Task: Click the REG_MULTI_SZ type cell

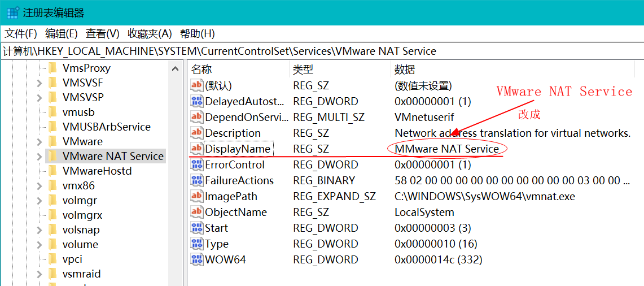Action: tap(328, 117)
